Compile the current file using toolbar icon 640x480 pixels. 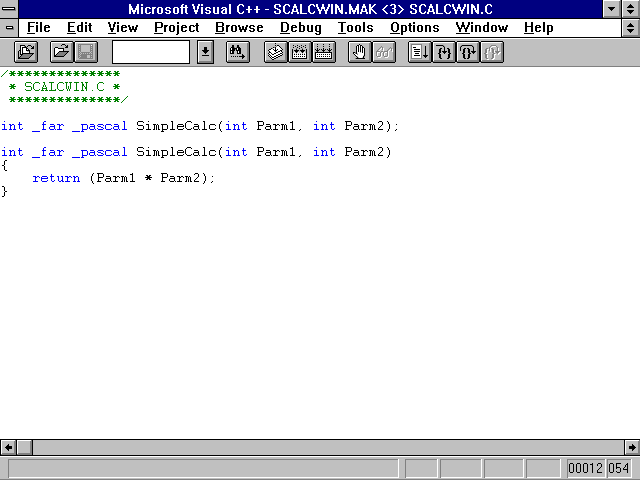[x=275, y=52]
